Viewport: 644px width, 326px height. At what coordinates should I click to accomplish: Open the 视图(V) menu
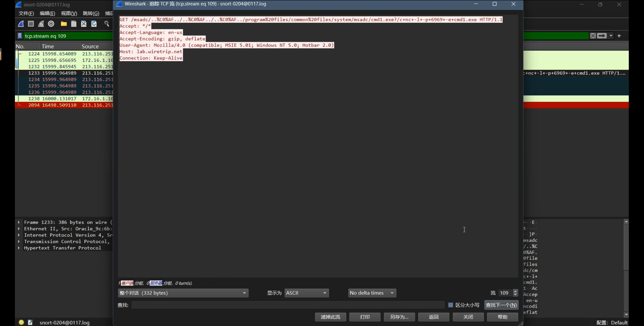pos(69,13)
